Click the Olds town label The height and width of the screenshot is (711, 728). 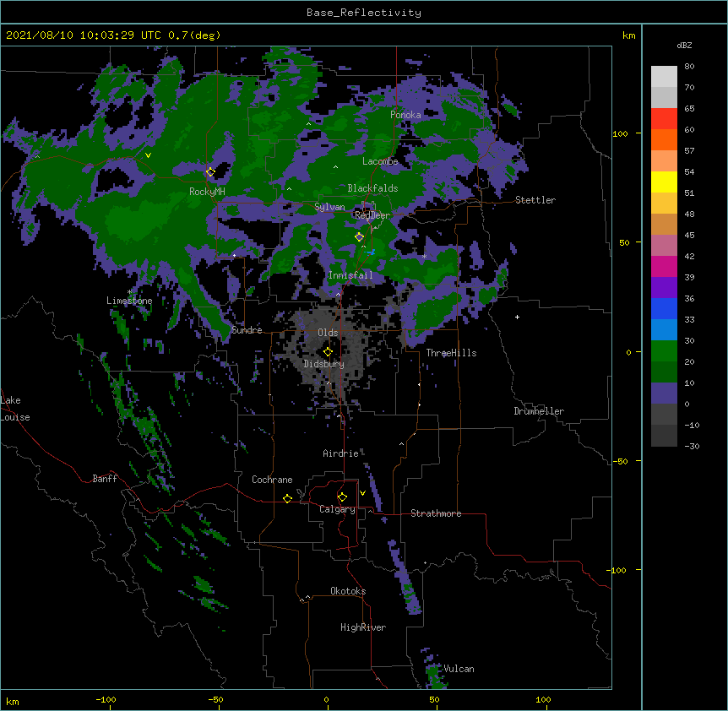point(328,333)
